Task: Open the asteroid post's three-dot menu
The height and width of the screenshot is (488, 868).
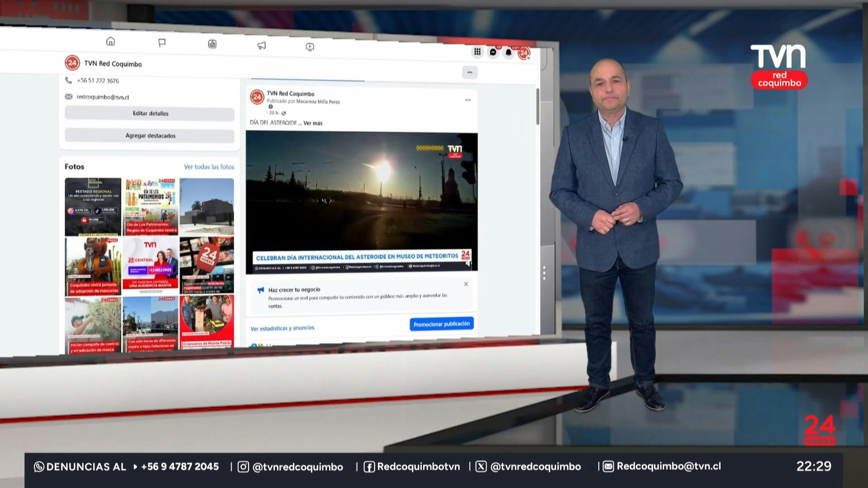Action: (468, 100)
